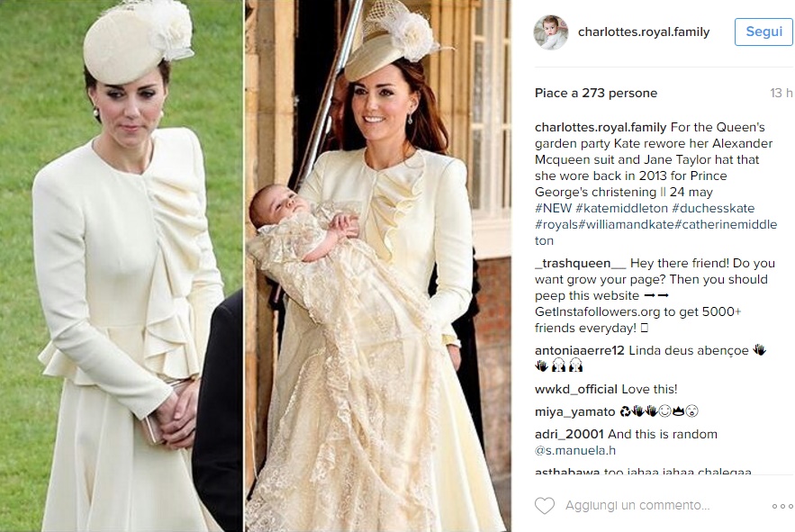Viewport: 795px width, 532px height.
Task: Open the #NEW hashtag
Action: [553, 209]
